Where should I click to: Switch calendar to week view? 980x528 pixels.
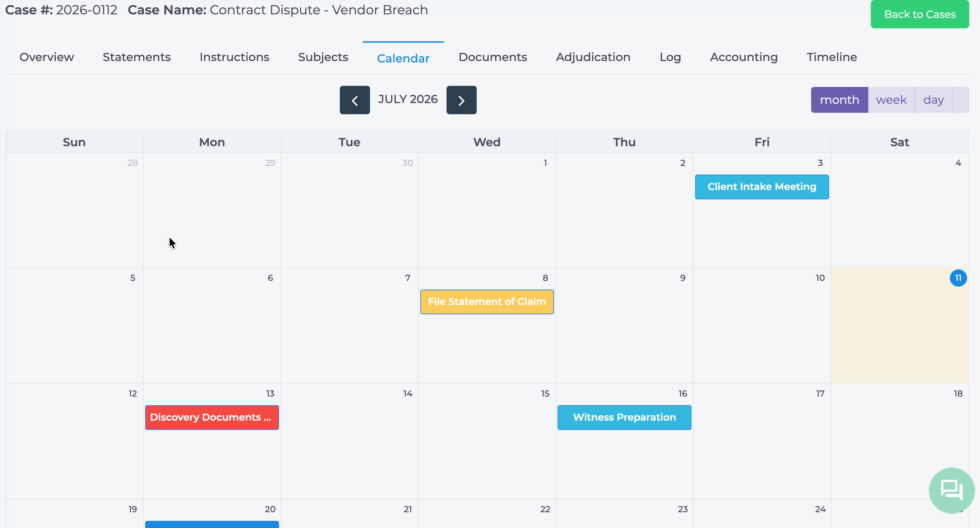tap(891, 100)
